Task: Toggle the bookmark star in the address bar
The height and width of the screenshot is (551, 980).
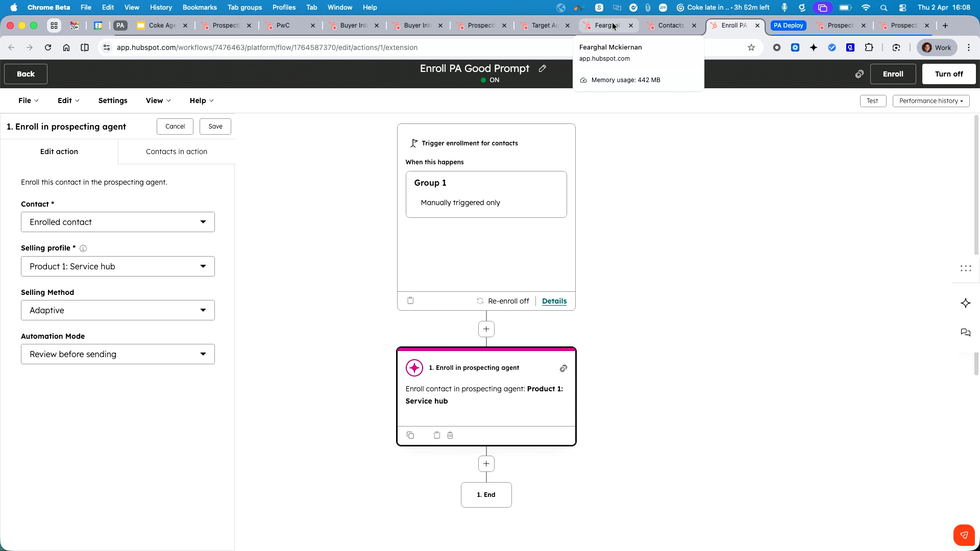Action: 751,47
